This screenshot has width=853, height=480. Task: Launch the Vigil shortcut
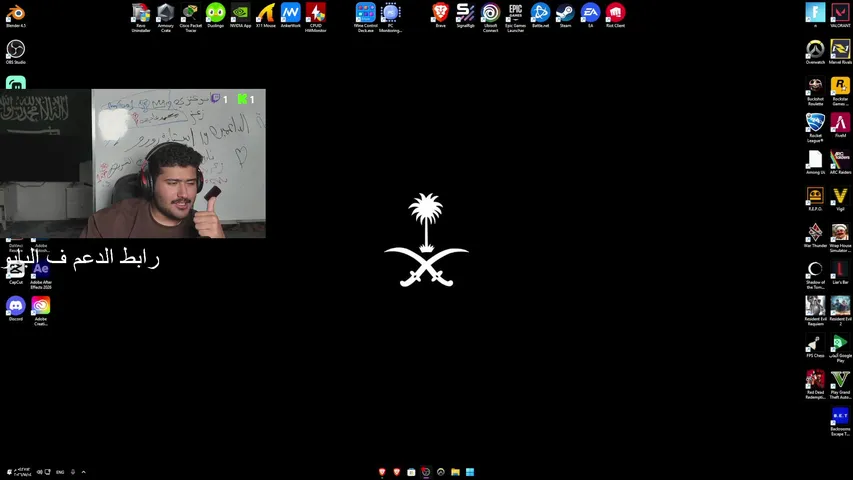840,199
